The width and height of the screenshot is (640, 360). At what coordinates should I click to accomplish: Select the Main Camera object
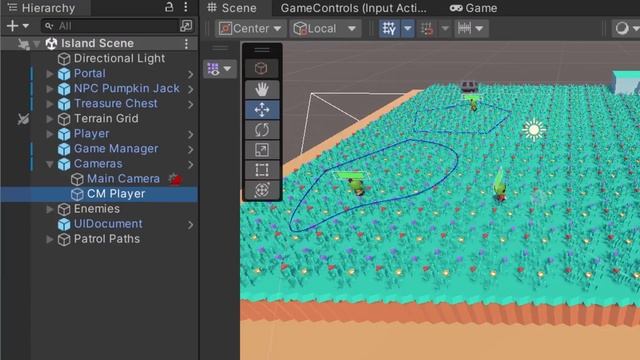[123, 179]
